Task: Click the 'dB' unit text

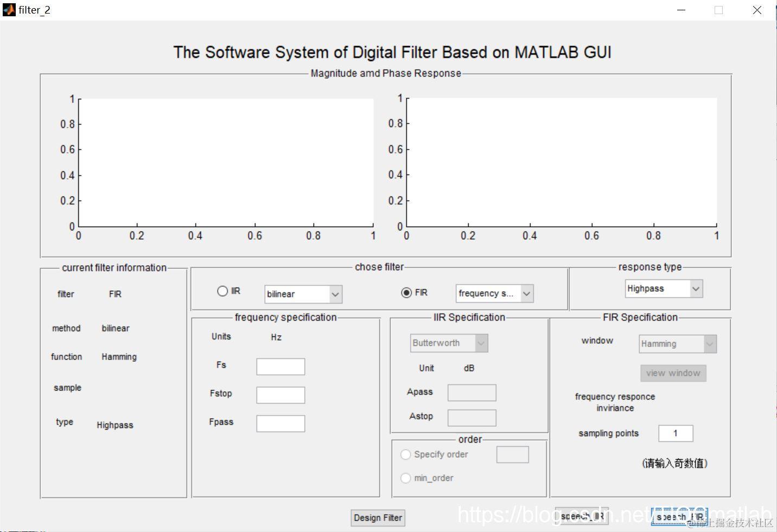Action: [469, 368]
